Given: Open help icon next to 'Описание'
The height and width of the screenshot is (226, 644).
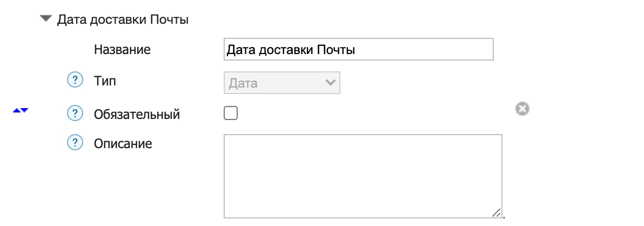Looking at the screenshot, I should pos(74,143).
